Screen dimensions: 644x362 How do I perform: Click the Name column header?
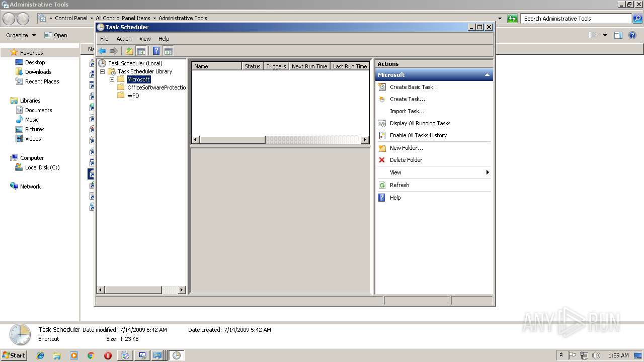(217, 66)
